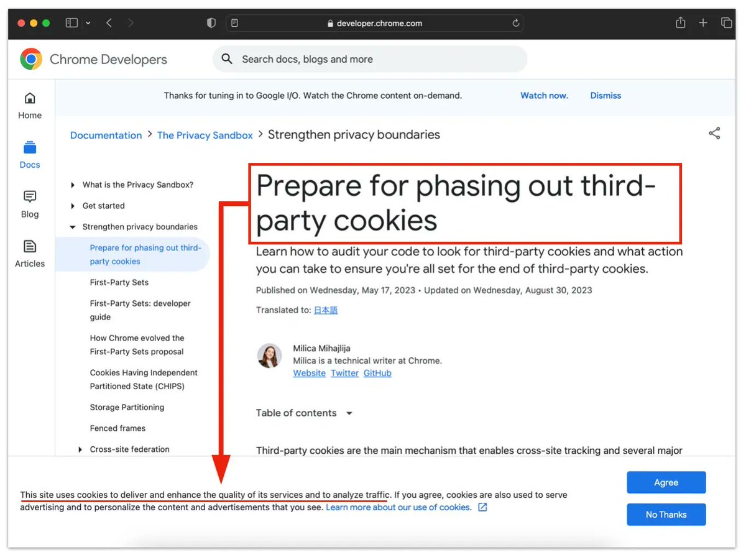746x560 pixels.
Task: Click the reader view icon in address bar
Action: [x=234, y=23]
